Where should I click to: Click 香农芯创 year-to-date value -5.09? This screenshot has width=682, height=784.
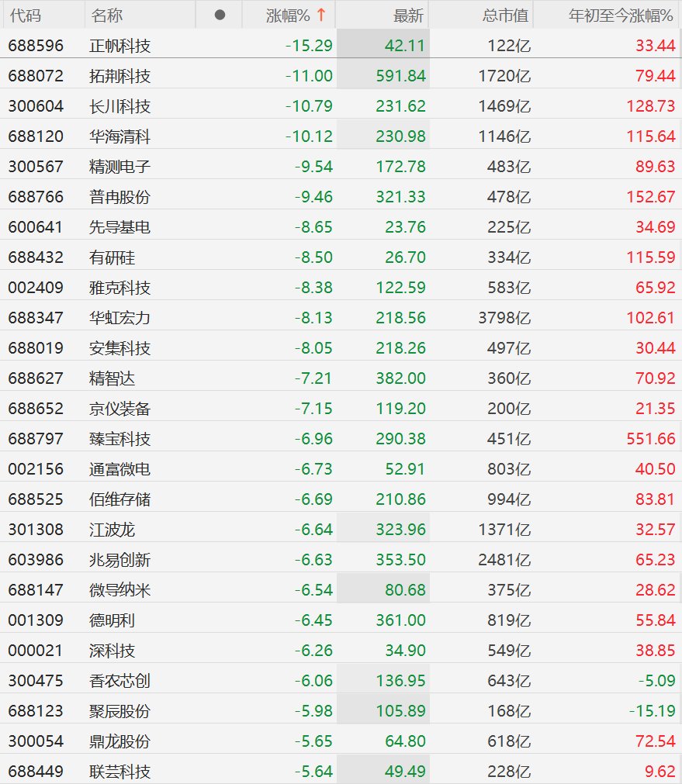click(656, 681)
